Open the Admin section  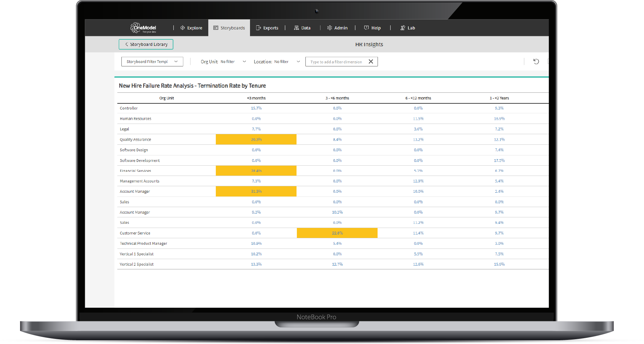coord(337,28)
